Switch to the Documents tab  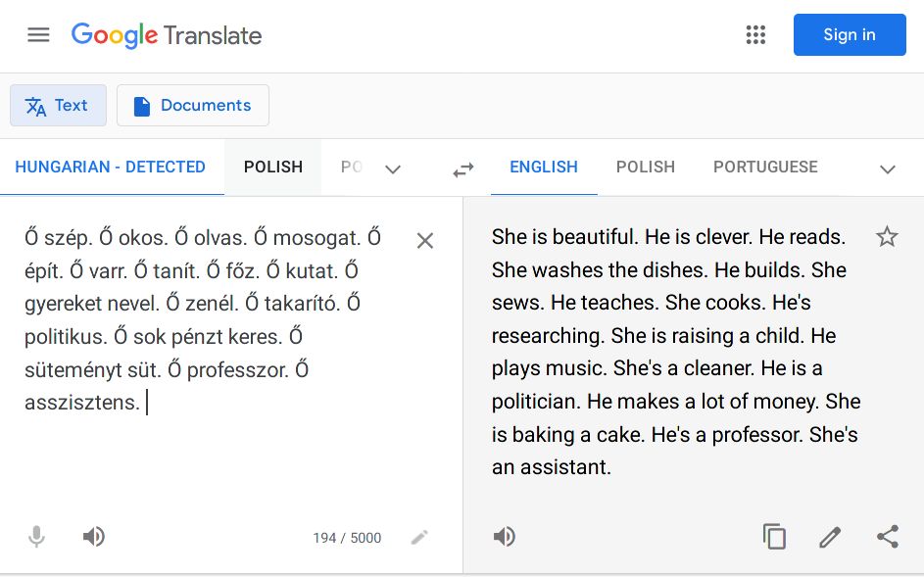click(x=192, y=105)
